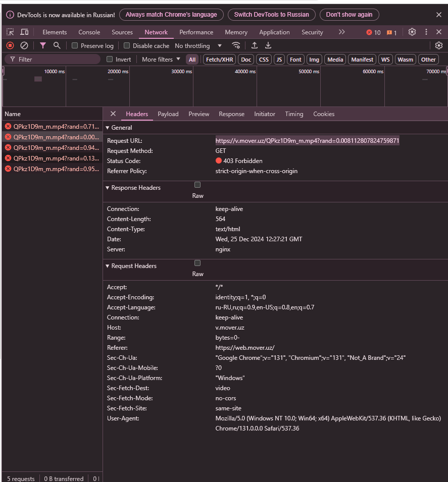Filter requests by CSS type

point(264,60)
